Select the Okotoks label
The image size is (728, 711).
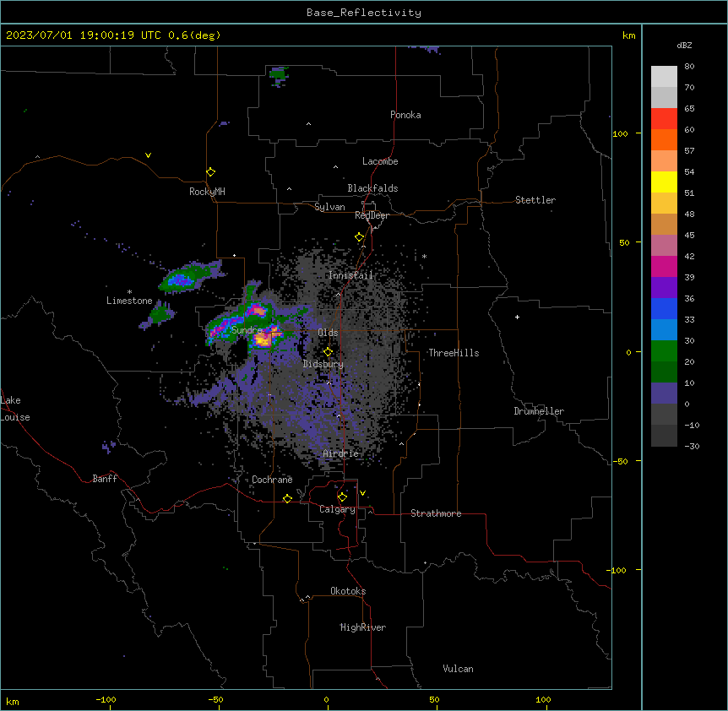click(348, 591)
